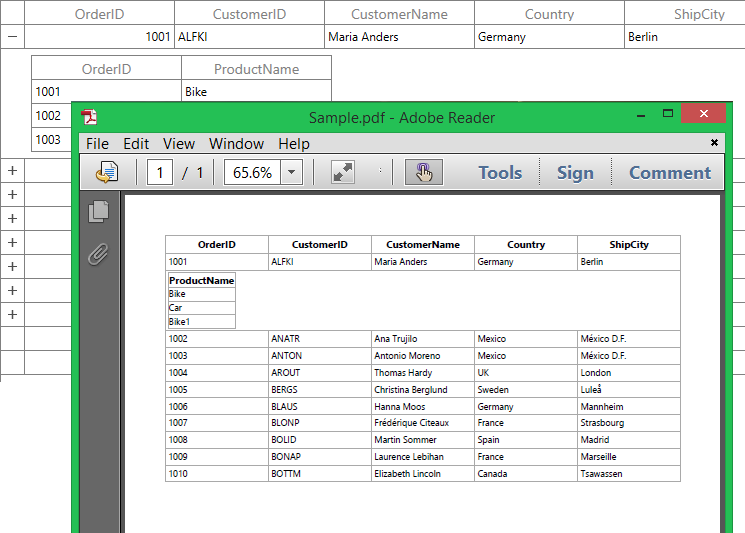745x533 pixels.
Task: Click Bike1 in the PDF ProductName subtable
Action: tap(179, 322)
